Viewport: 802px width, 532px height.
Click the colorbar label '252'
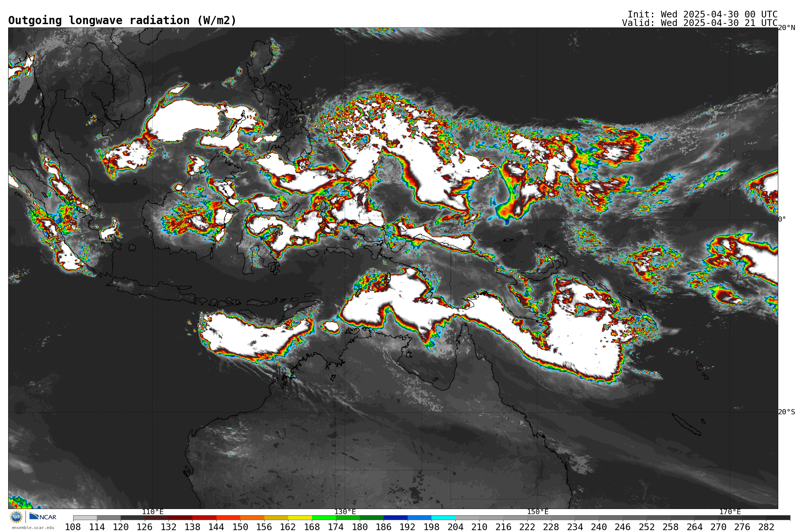click(x=646, y=527)
